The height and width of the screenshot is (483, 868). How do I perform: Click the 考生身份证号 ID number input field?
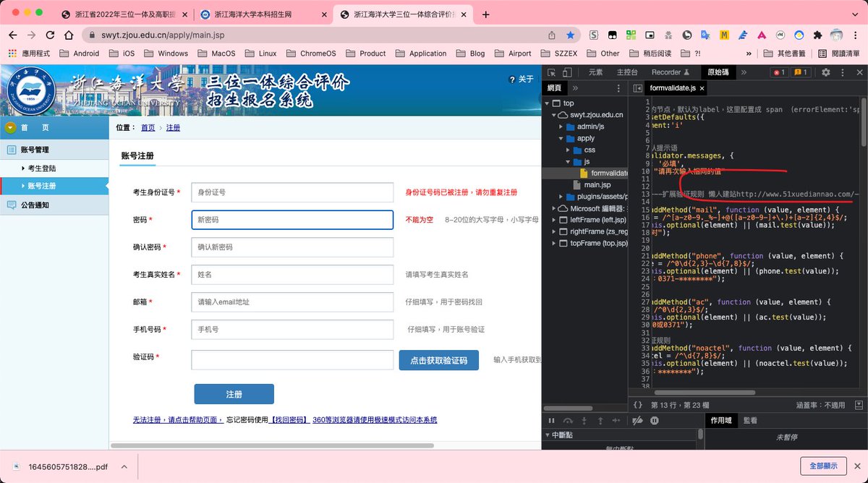click(292, 192)
